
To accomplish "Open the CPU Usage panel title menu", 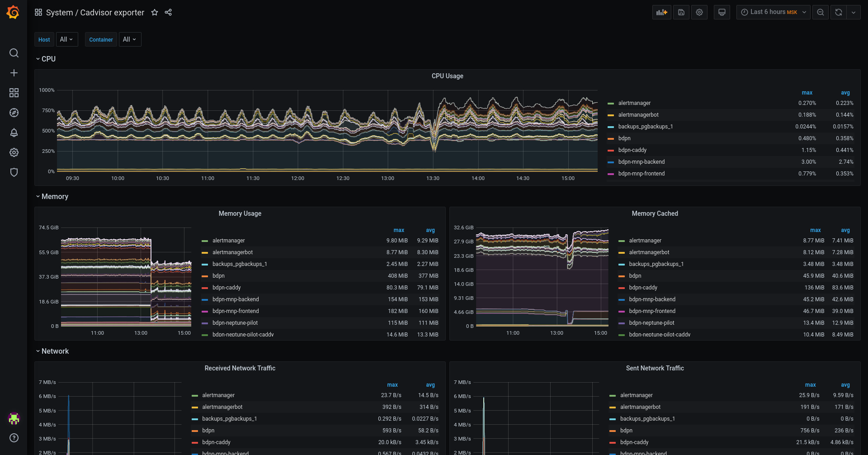I will click(447, 76).
